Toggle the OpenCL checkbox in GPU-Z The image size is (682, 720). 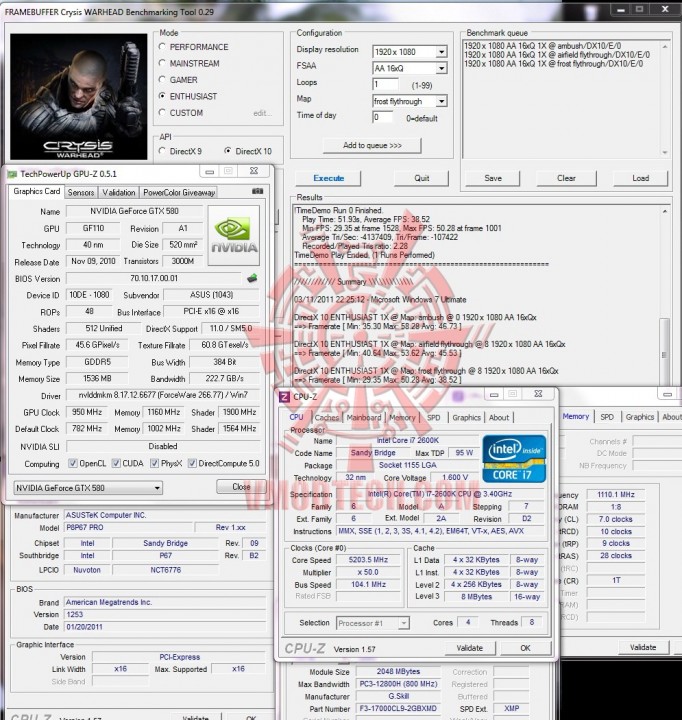click(73, 463)
